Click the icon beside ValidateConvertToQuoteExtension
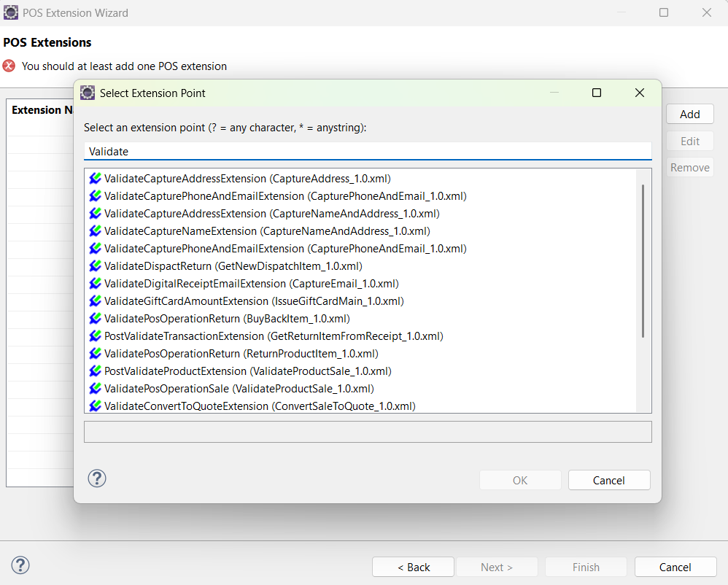This screenshot has height=585, width=728. [x=96, y=406]
